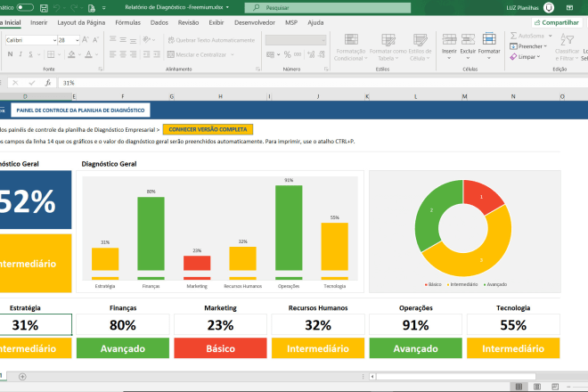Image resolution: width=588 pixels, height=392 pixels.
Task: Open the number format combo box
Action: click(296, 40)
